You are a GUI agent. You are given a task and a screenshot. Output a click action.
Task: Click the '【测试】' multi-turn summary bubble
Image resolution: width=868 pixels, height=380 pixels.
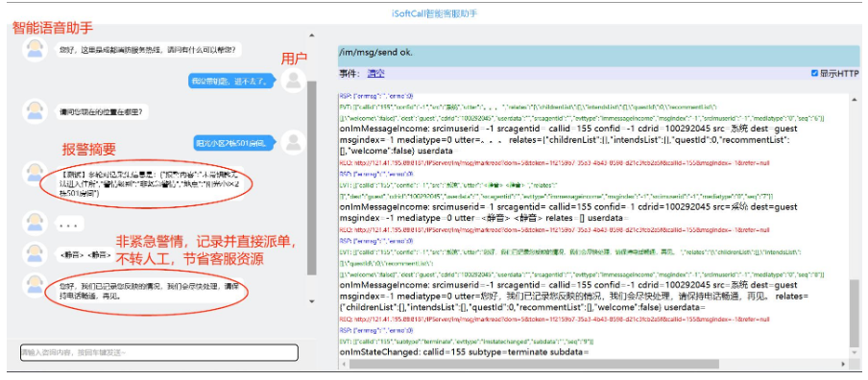pos(149,183)
